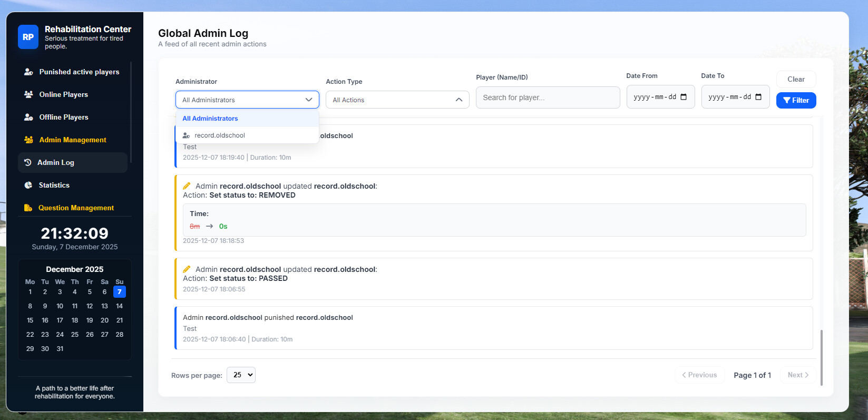Open the Date From calendar picker icon

tap(684, 97)
